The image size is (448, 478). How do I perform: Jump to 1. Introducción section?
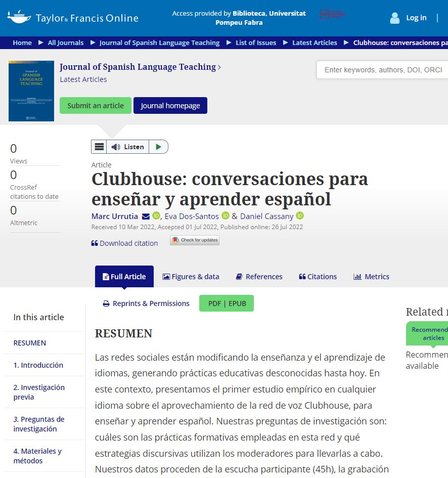pyautogui.click(x=38, y=365)
